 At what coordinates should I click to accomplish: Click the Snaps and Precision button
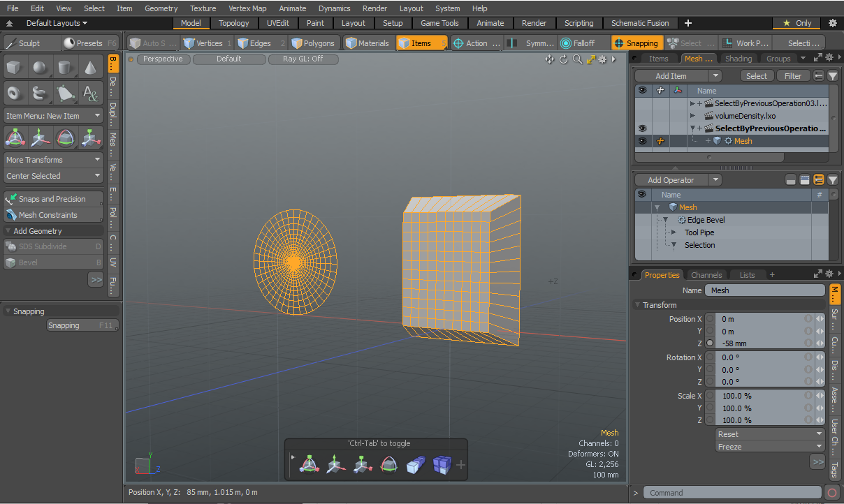click(54, 199)
